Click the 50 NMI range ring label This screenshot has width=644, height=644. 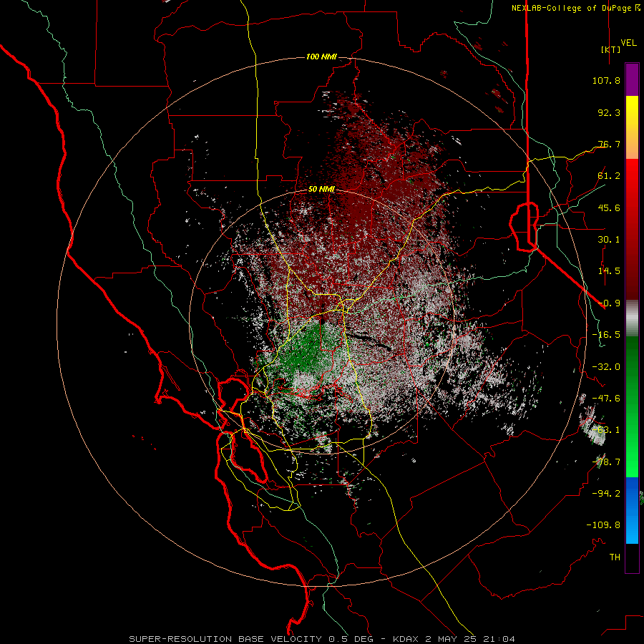tap(321, 190)
